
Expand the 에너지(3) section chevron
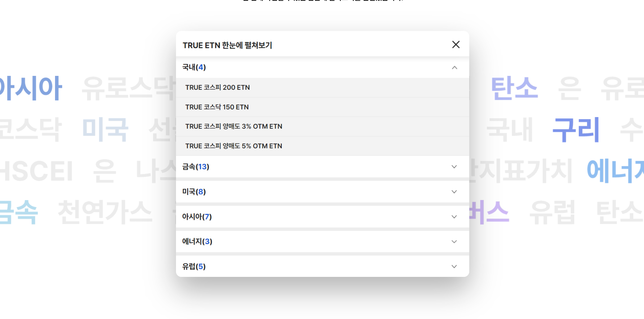point(454,242)
